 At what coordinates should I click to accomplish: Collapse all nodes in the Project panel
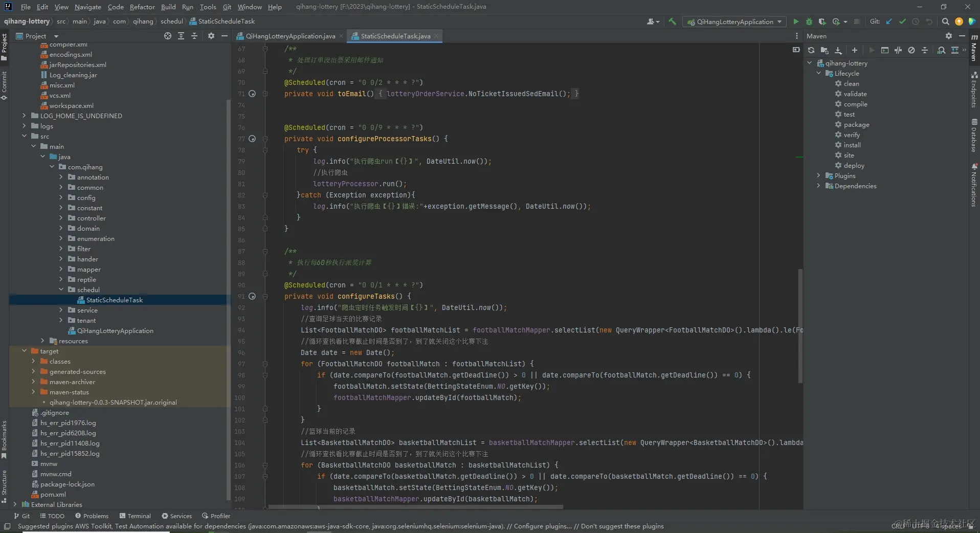194,36
